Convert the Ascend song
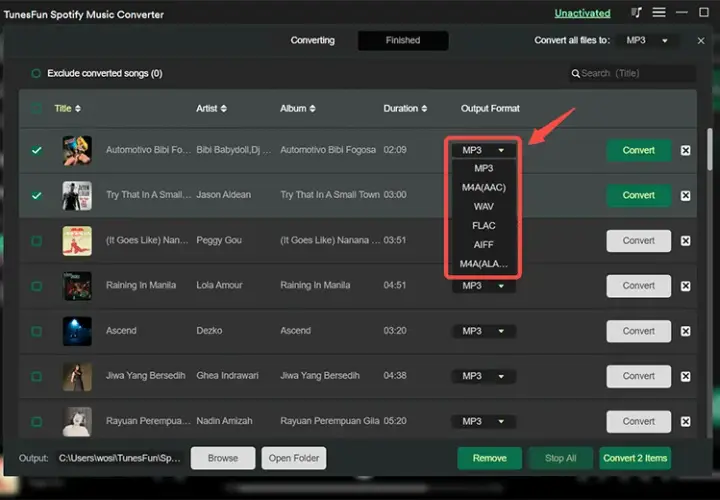 click(x=638, y=331)
